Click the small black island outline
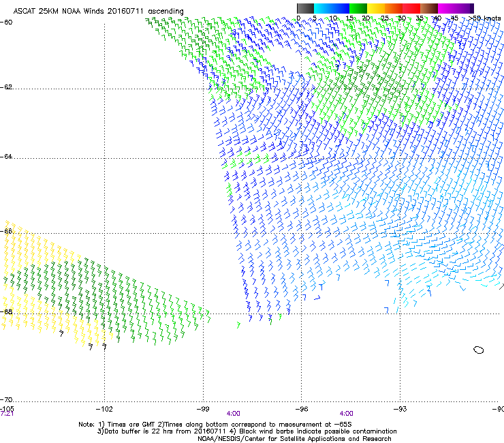The height and width of the screenshot is (443, 504). [479, 350]
